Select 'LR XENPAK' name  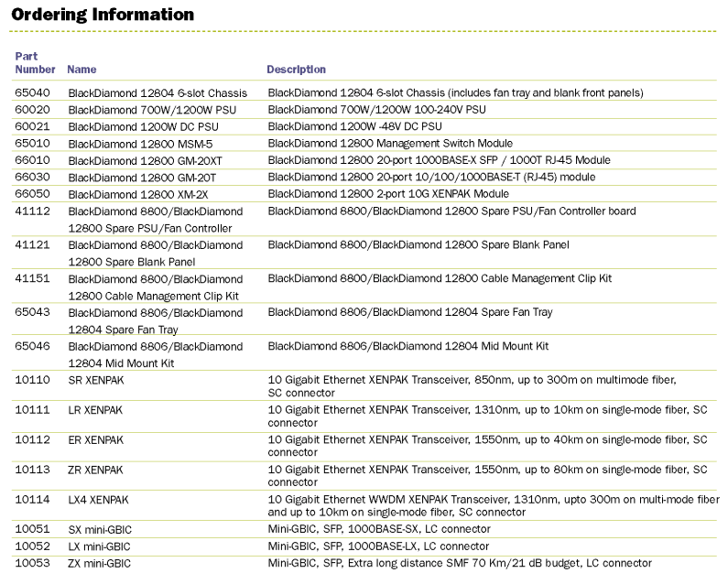[x=95, y=410]
